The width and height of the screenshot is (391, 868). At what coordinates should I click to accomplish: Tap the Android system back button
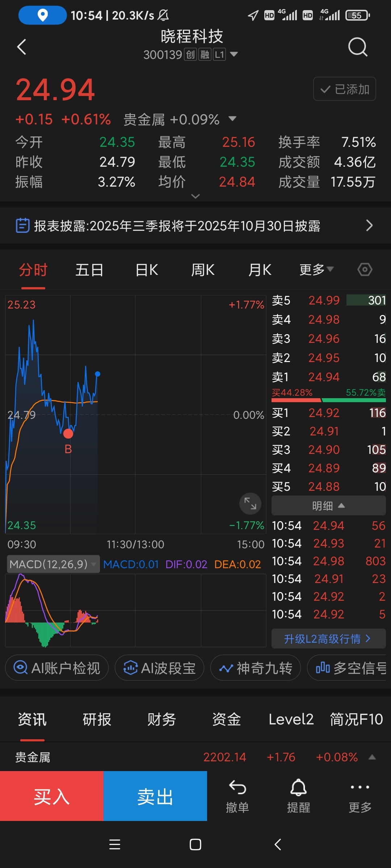tap(278, 844)
